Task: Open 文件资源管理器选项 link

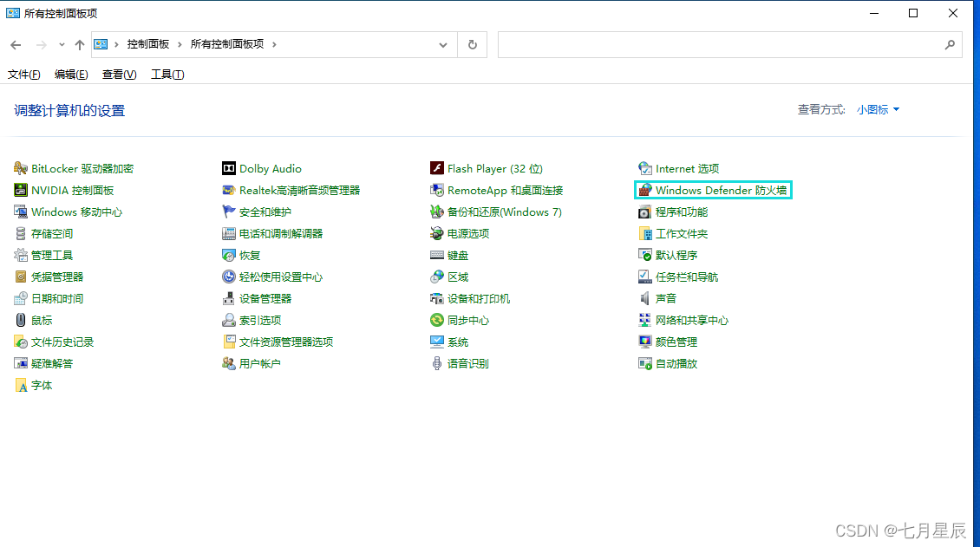Action: click(x=286, y=342)
